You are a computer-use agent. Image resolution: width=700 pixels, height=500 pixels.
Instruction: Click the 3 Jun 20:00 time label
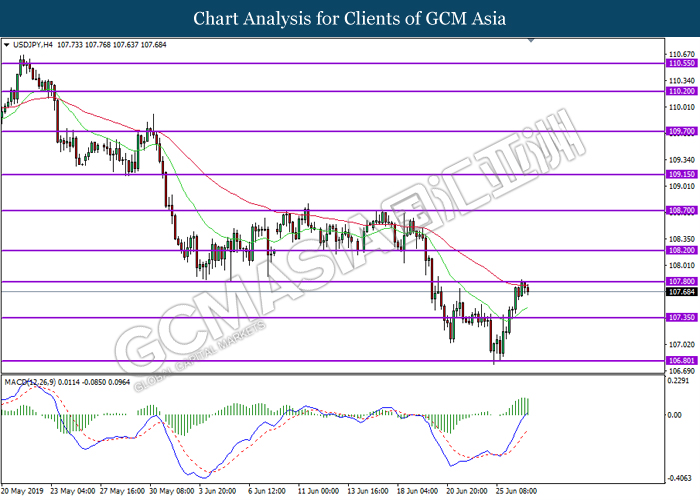pos(217,491)
